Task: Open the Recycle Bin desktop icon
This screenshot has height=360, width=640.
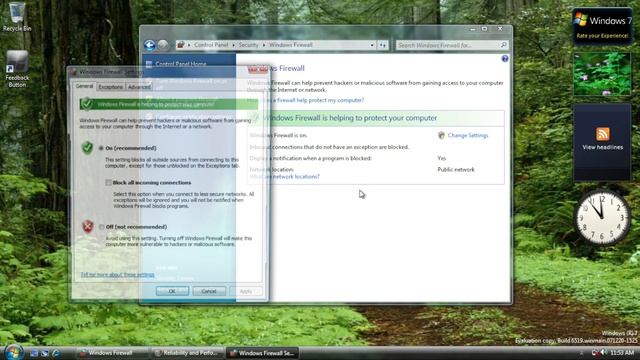Action: [x=17, y=16]
